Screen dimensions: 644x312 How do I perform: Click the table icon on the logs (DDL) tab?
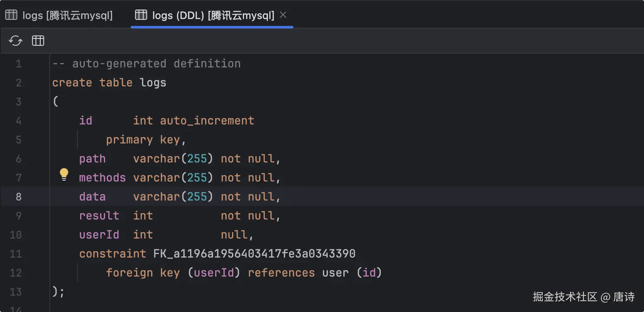pyautogui.click(x=141, y=16)
